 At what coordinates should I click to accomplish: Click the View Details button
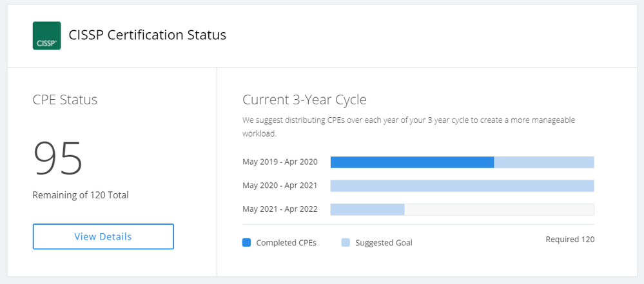pyautogui.click(x=103, y=236)
